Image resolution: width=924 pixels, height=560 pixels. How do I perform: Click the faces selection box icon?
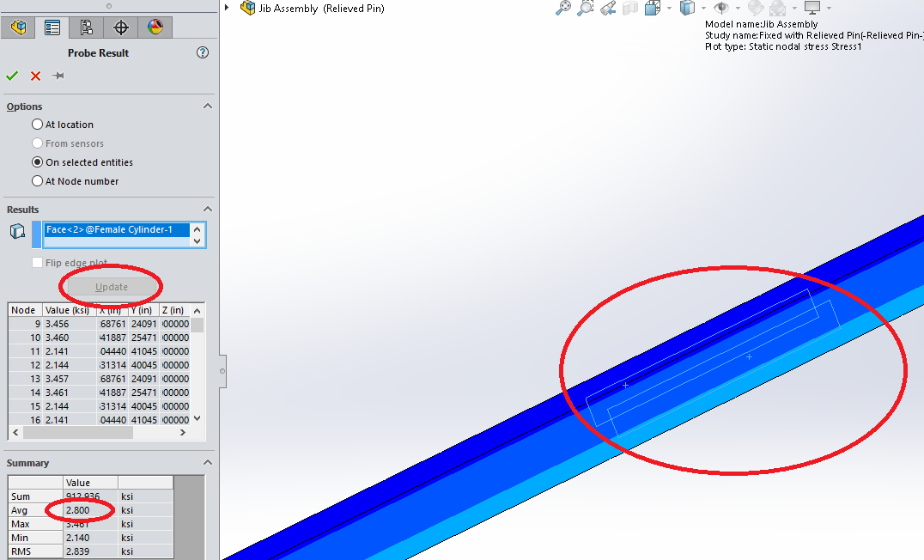coord(18,231)
